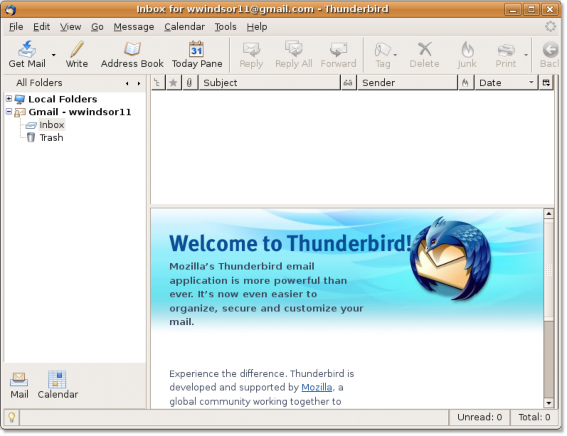
Task: Click the Reply All toolbar button
Action: [x=294, y=54]
